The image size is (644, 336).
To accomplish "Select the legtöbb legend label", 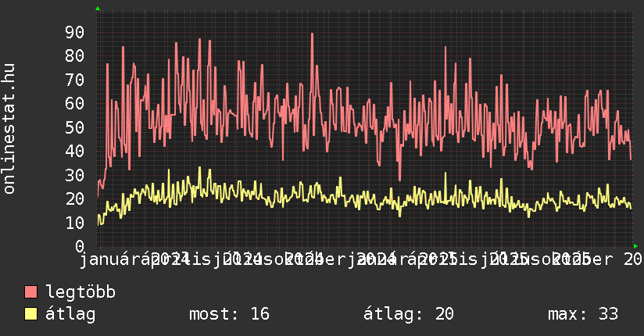I will point(80,292).
